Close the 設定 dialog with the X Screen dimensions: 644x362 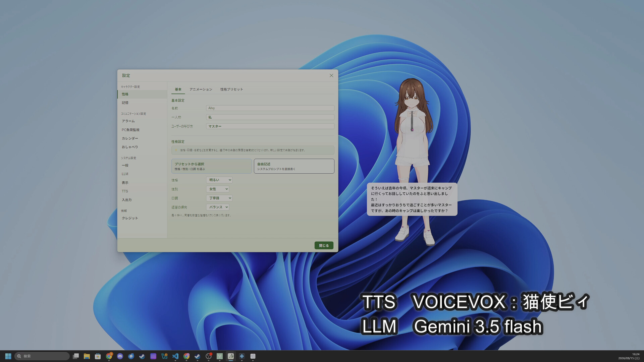pos(331,75)
